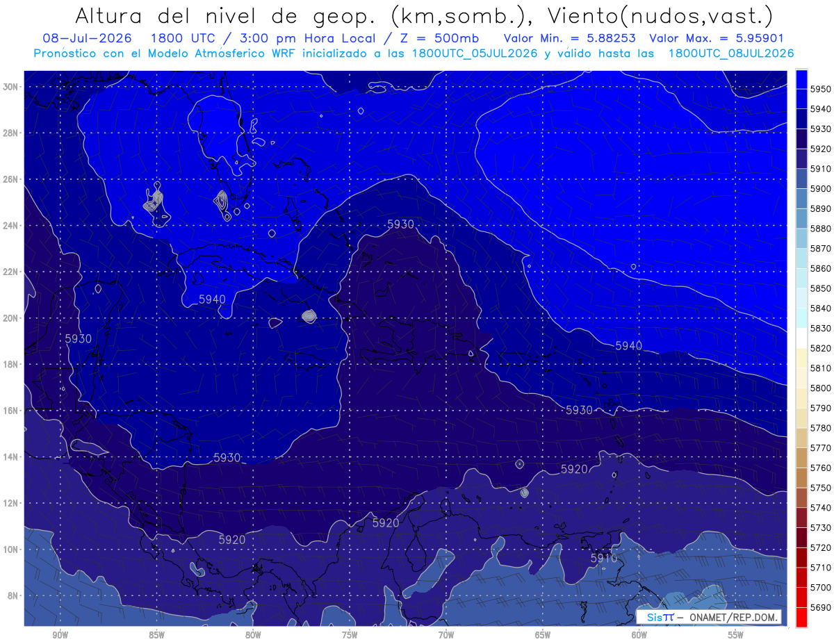Screen dimensions: 834x644
Task: Click the '18N' latitude axis label
Action: pos(11,364)
